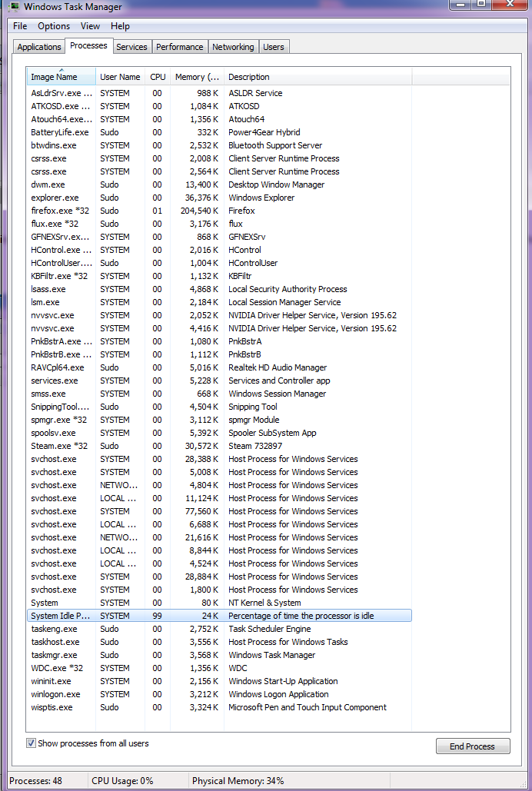Select the taskeng.exe process
This screenshot has width=532, height=791.
pos(219,629)
